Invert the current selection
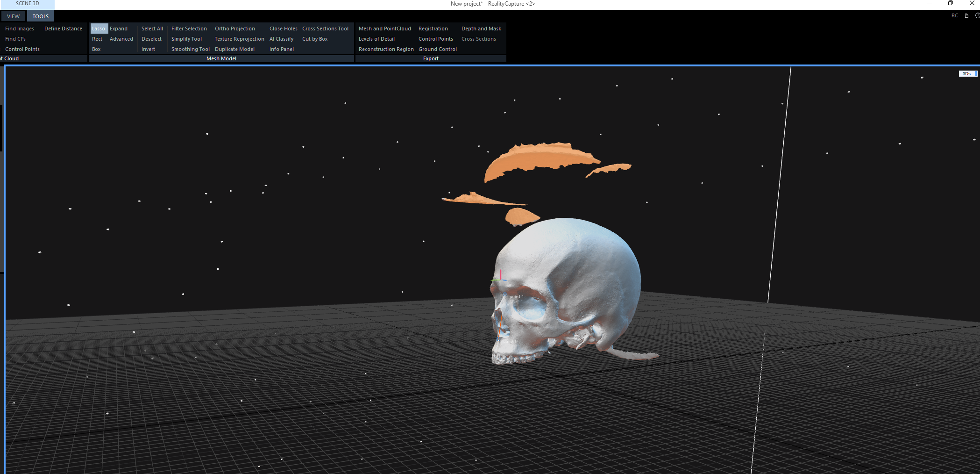Viewport: 980px width, 474px height. 148,49
